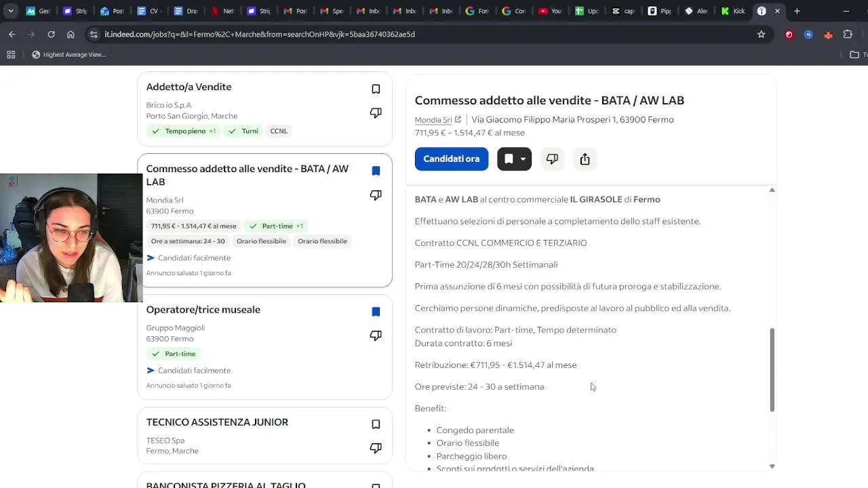Share this job via the share icon
The width and height of the screenshot is (868, 488).
585,159
